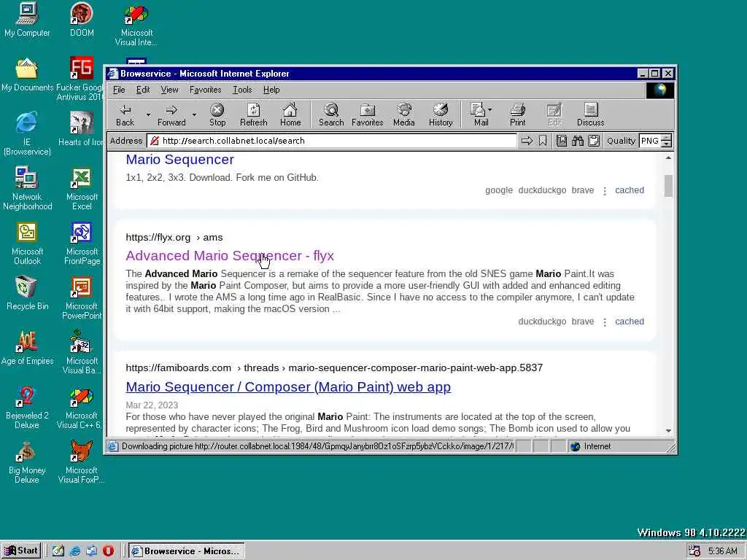
Task: Click the Discuss toolbar button
Action: [591, 114]
